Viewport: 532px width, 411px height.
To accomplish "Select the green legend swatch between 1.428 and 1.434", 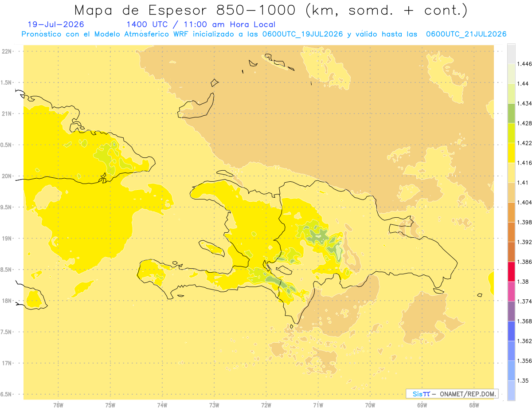I will (511, 113).
